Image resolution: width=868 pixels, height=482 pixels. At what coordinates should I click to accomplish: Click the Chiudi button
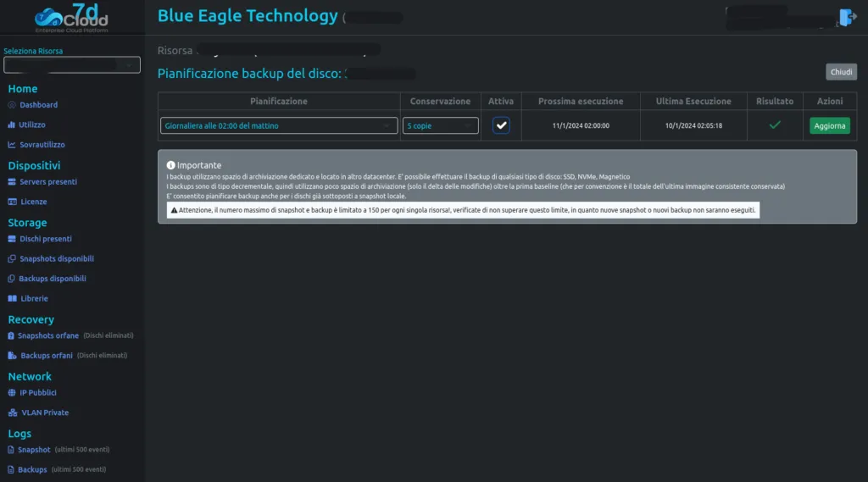pyautogui.click(x=841, y=72)
